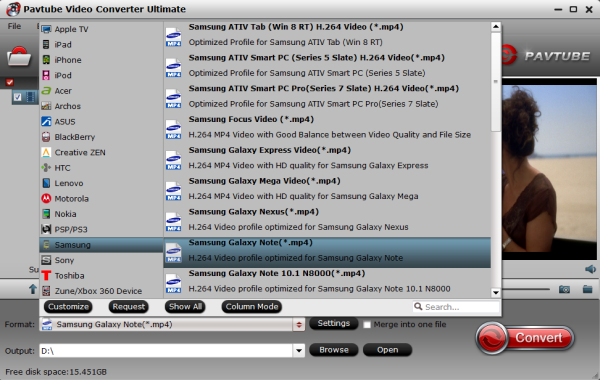Viewport: 600px width, 380px height.
Task: Start conversion with the Convert button
Action: [x=525, y=338]
